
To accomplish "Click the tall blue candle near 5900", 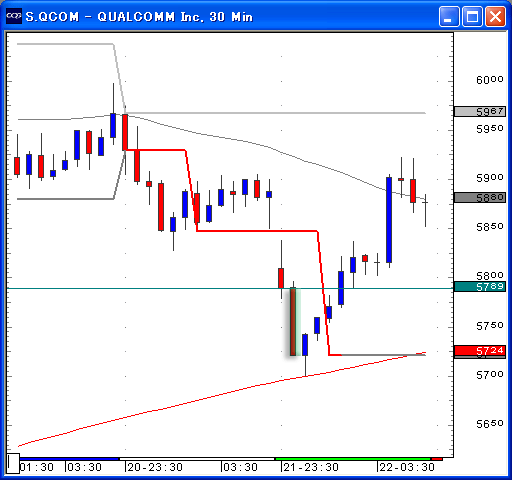I will (x=389, y=220).
